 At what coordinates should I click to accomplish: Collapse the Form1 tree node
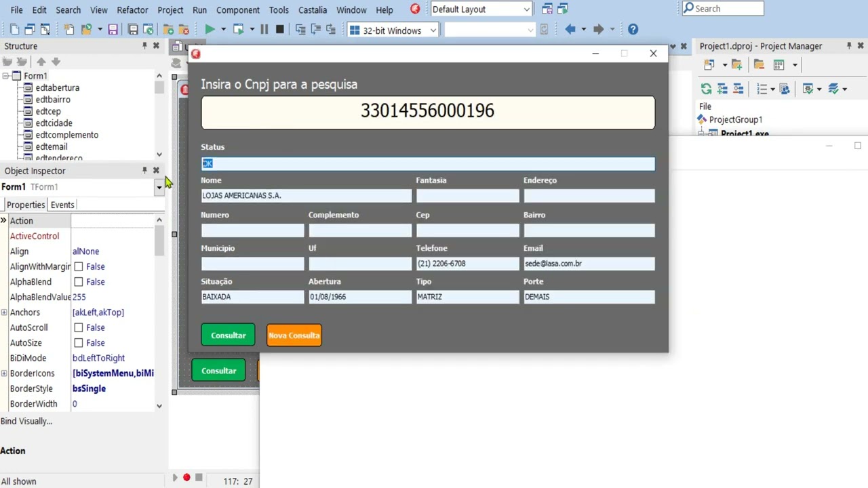[5, 76]
